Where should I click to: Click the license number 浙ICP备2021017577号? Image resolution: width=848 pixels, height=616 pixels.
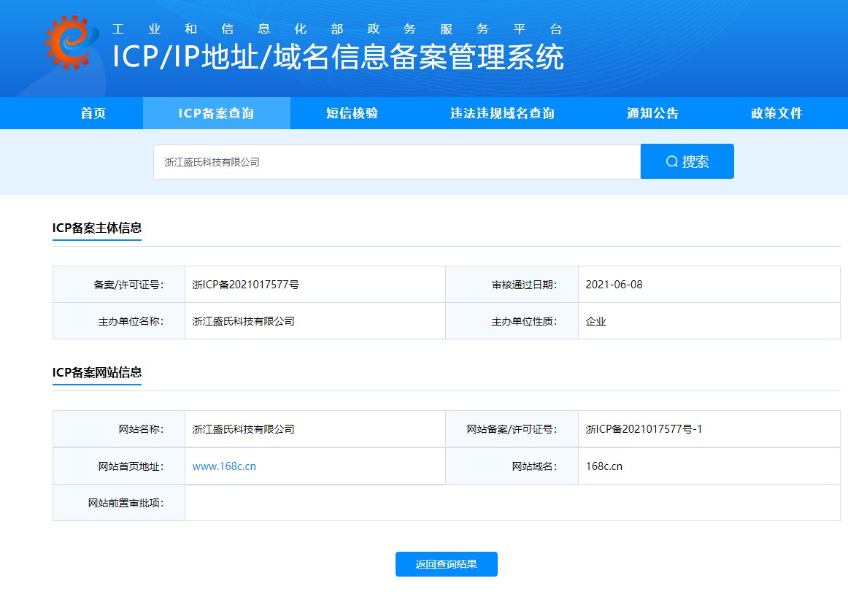point(245,285)
